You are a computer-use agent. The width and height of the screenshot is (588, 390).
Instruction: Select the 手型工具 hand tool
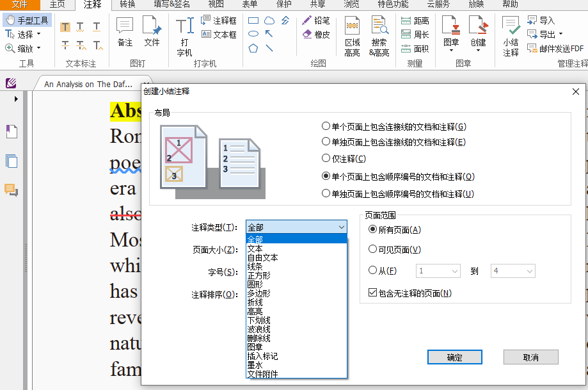(27, 19)
